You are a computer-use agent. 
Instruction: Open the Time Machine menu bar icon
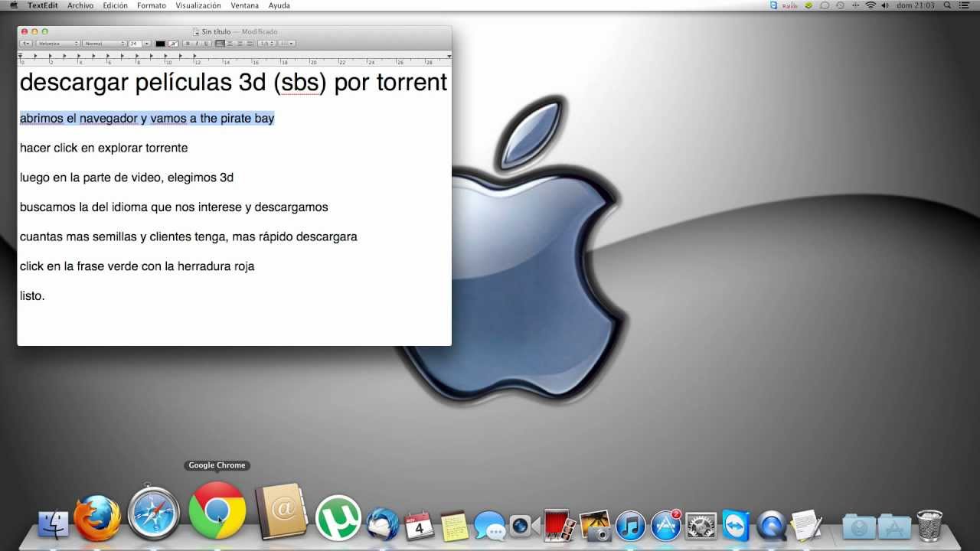(x=840, y=5)
